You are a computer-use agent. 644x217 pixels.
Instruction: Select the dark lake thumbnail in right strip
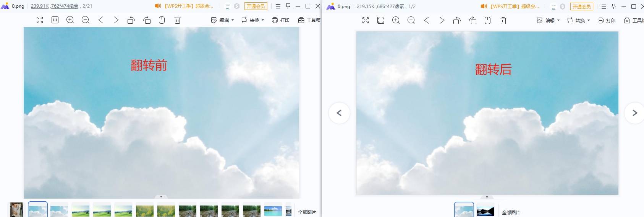coord(485,210)
